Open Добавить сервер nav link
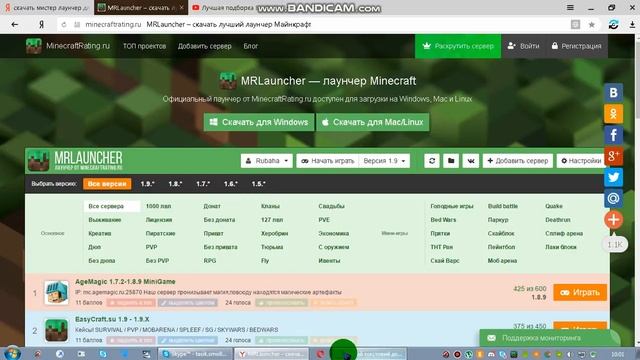 pos(204,46)
